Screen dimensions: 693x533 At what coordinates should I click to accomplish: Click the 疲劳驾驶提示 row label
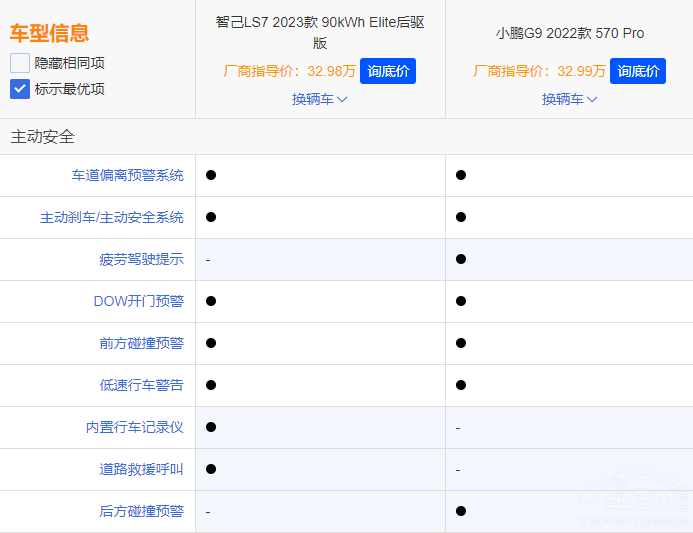coord(141,259)
